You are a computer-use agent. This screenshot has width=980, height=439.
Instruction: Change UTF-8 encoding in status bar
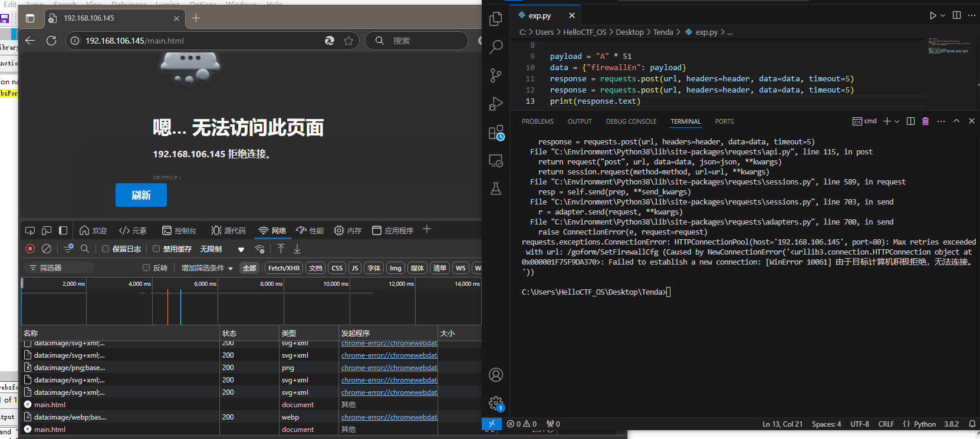coord(860,424)
